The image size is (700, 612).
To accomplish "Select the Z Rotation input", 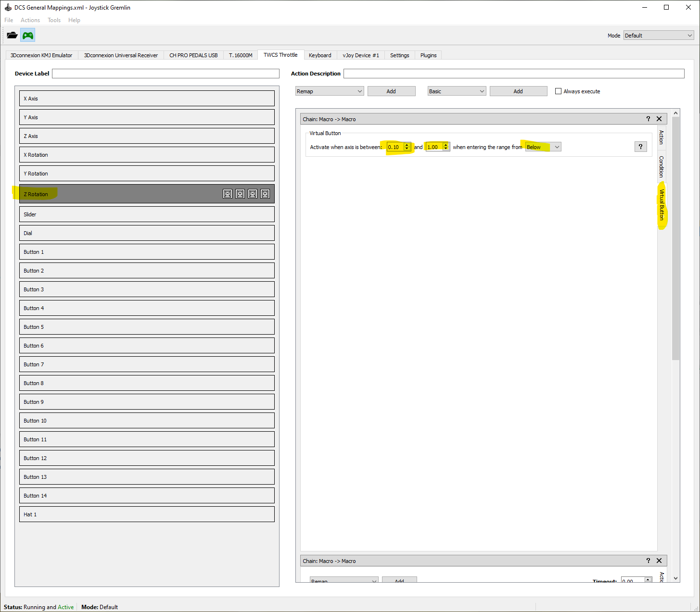I will click(x=147, y=194).
